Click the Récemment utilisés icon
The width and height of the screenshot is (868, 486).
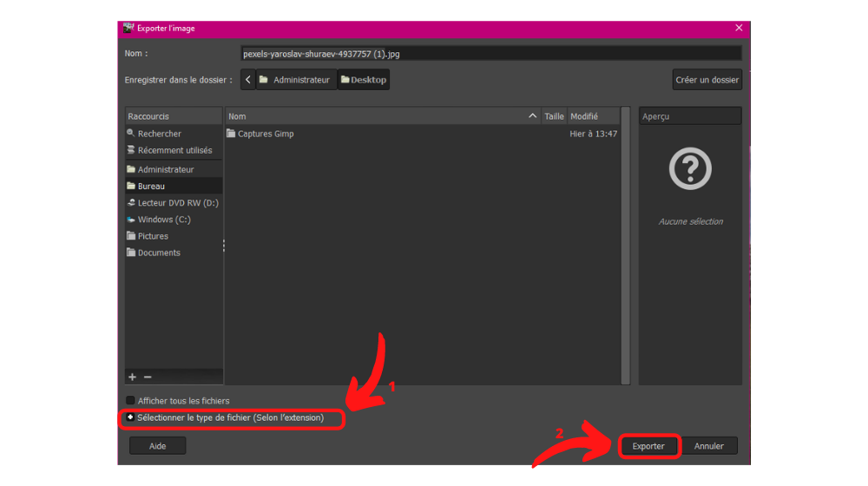click(x=131, y=150)
